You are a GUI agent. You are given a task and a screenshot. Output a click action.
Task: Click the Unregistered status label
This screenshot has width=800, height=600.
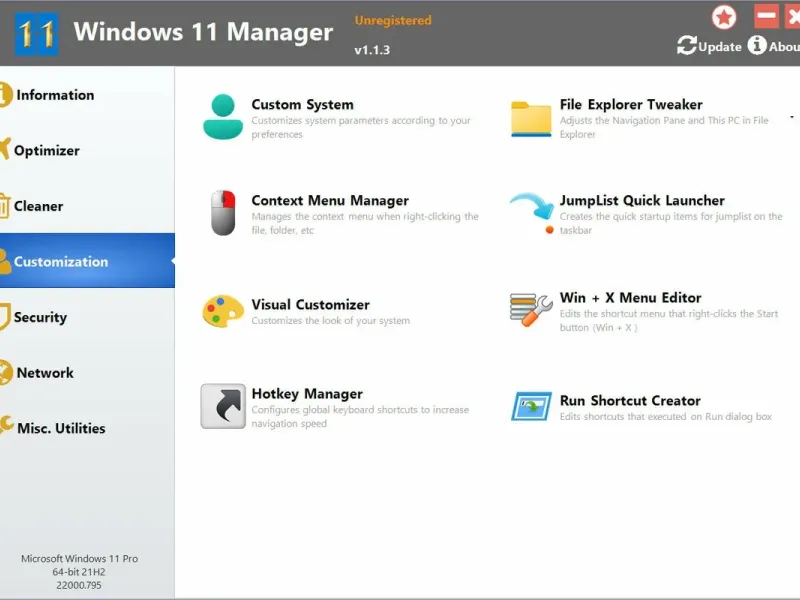pyautogui.click(x=393, y=20)
